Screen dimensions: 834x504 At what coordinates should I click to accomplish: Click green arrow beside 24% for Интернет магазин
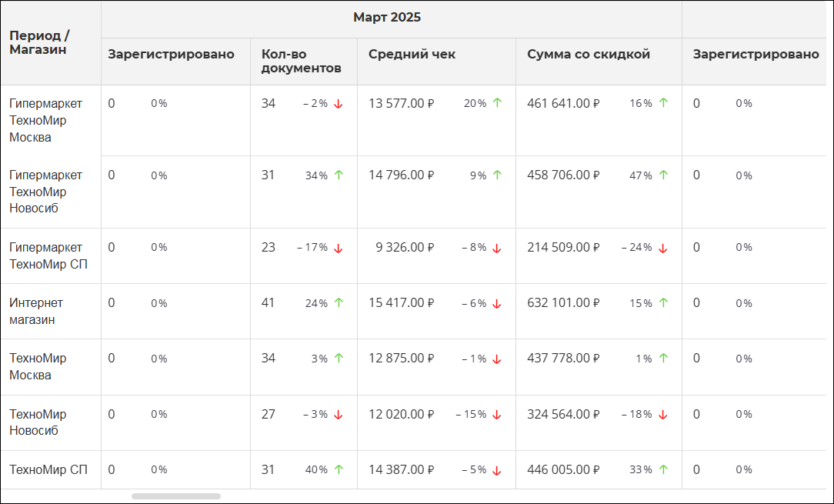pyautogui.click(x=339, y=302)
